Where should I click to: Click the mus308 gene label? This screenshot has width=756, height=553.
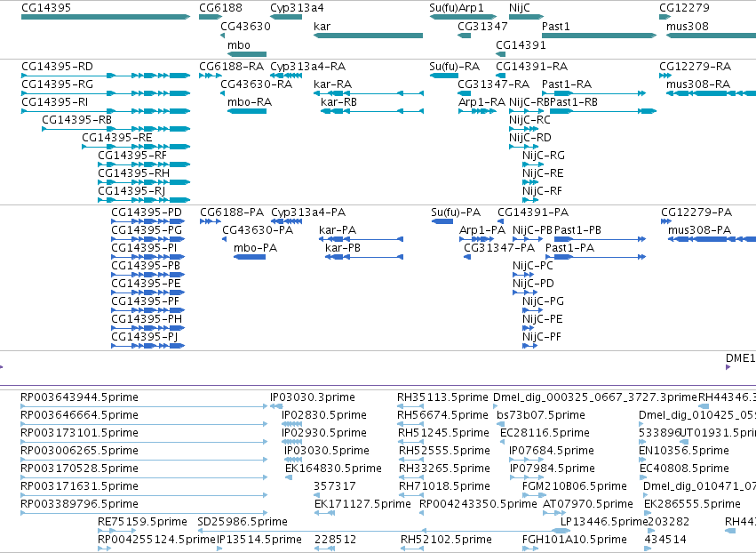point(688,26)
